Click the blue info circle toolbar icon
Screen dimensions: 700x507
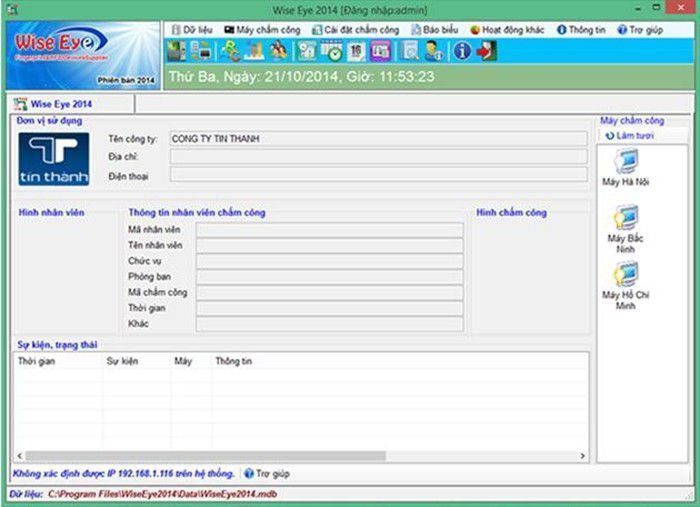point(462,51)
